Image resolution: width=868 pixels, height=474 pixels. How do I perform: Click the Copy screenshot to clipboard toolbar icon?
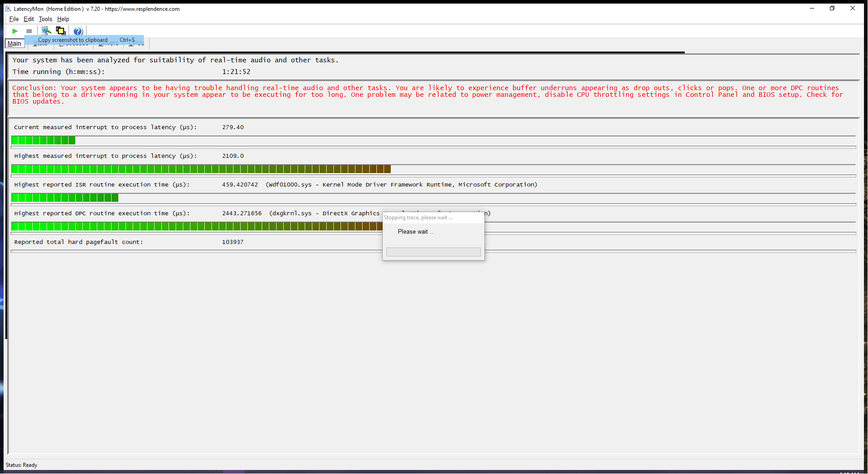click(x=60, y=31)
